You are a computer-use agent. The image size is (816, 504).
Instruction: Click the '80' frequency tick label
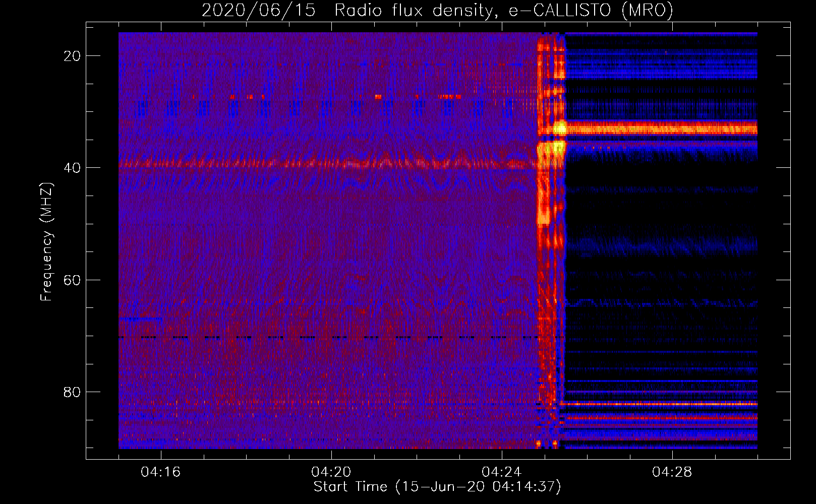[x=72, y=392]
